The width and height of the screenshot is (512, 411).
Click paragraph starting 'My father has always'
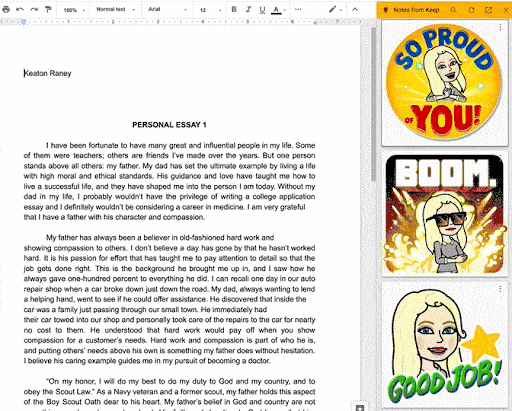click(x=169, y=299)
